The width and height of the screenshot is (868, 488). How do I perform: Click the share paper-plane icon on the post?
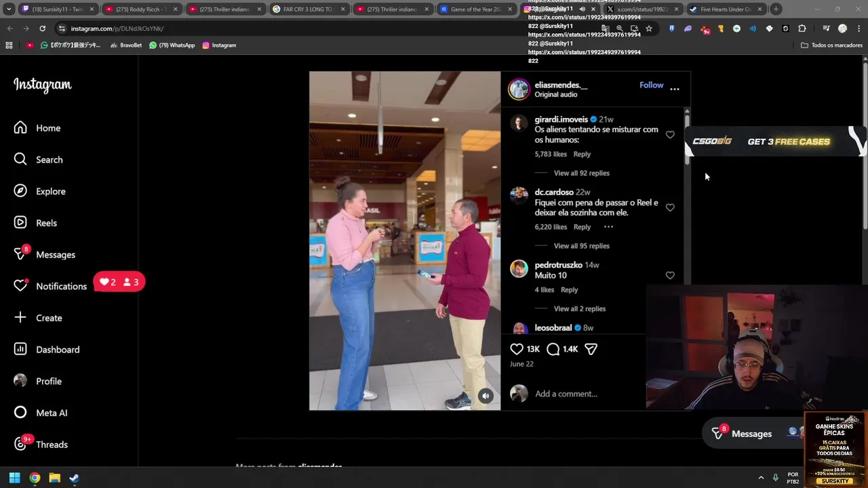pos(591,349)
